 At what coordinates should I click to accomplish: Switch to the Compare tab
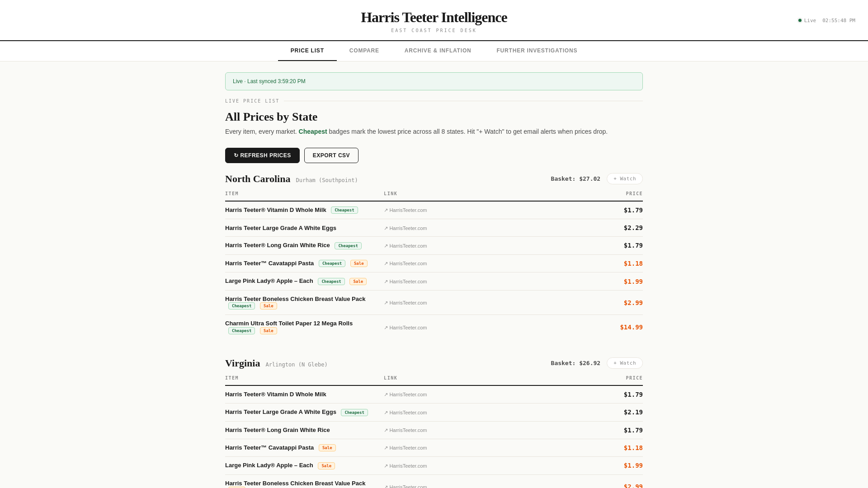[x=364, y=51]
